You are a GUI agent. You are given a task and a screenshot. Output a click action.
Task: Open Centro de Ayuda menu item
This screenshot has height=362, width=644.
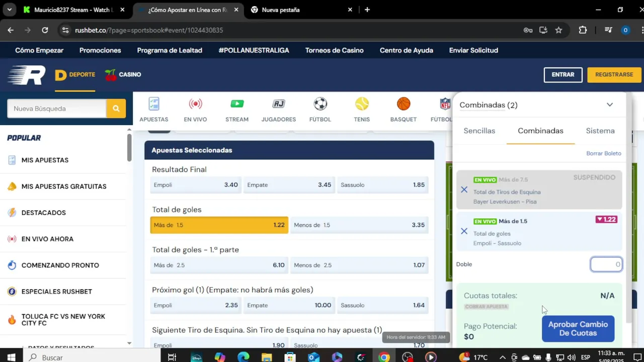406,50
